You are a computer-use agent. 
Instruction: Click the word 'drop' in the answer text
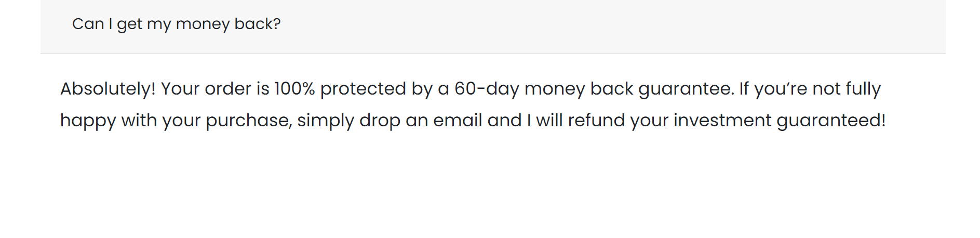380,121
